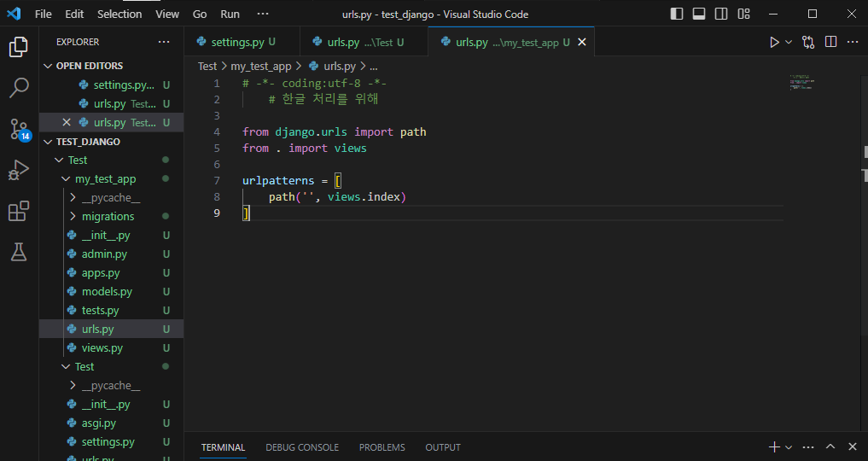The width and height of the screenshot is (868, 461).
Task: Collapse the Open Editors section
Action: click(111, 66)
